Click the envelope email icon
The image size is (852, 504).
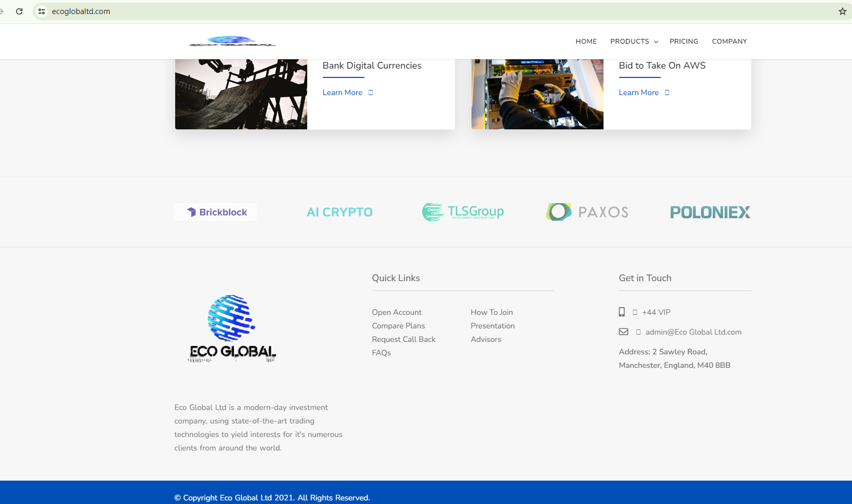tap(623, 331)
